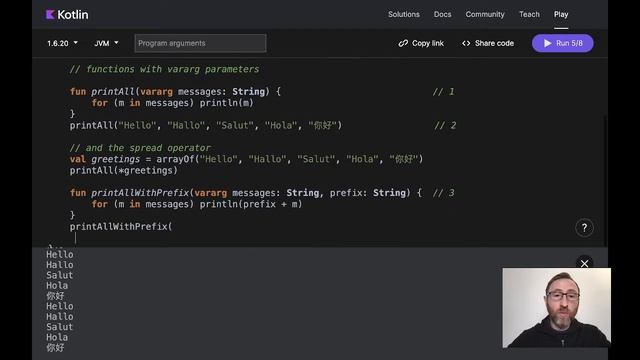Click the first 'Hello' output line

point(60,254)
